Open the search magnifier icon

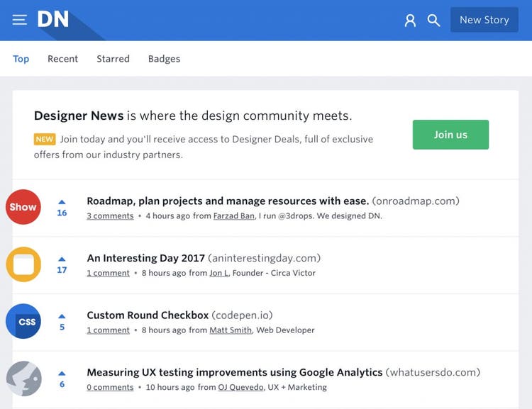(433, 21)
